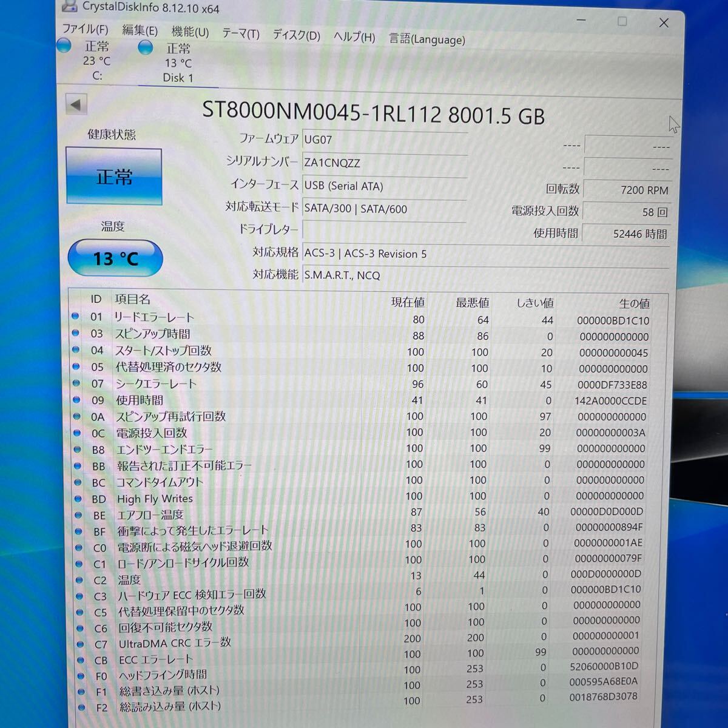
Task: Click the status dot for BE エアフロー温度
Action: (x=78, y=514)
